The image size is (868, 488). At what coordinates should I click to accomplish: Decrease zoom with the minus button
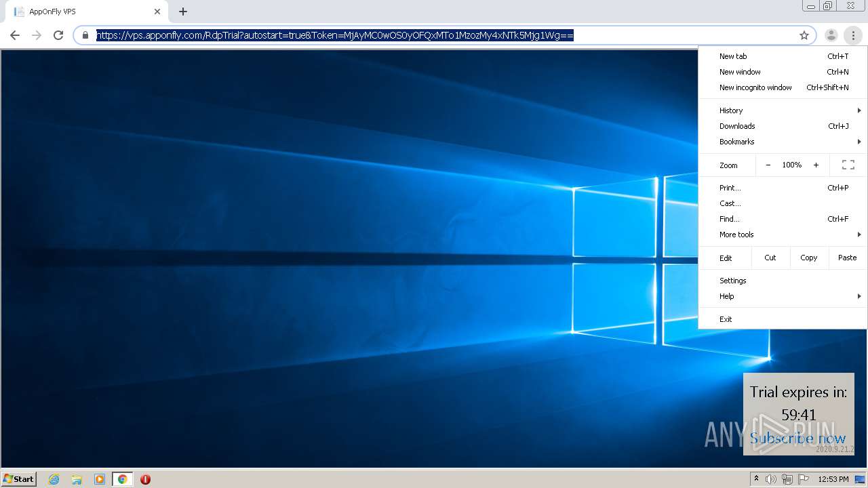click(x=768, y=165)
